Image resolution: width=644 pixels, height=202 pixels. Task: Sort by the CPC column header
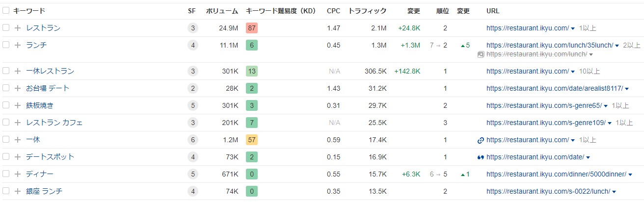(x=333, y=11)
